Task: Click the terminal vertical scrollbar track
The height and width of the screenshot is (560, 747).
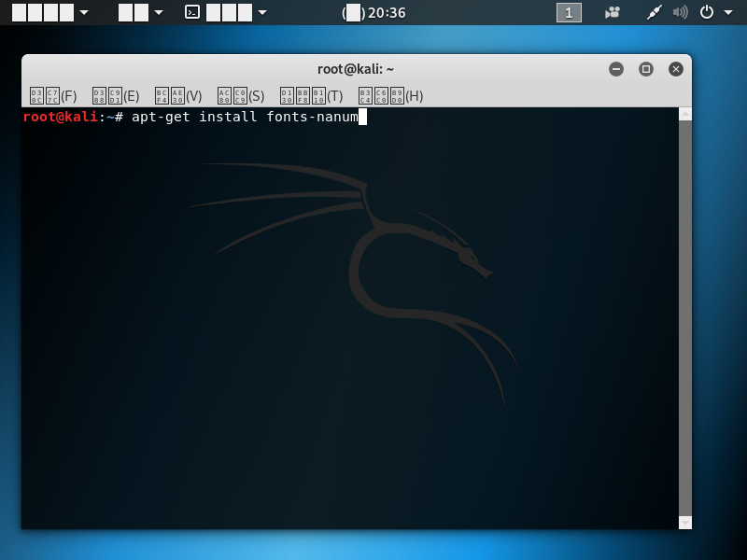Action: (685, 318)
